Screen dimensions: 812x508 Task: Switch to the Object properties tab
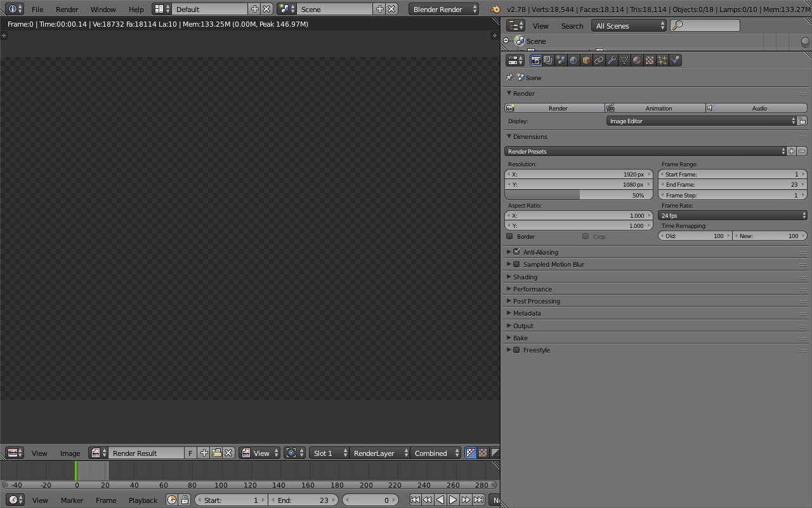(x=586, y=60)
